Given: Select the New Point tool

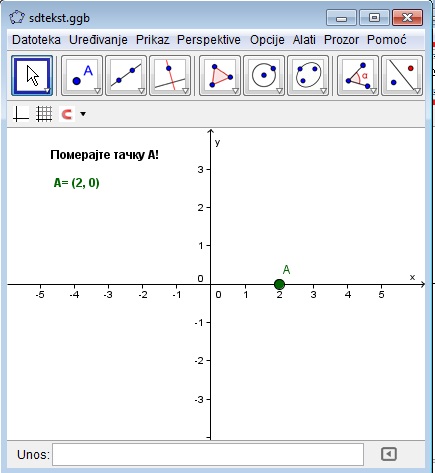Looking at the screenshot, I should [82, 76].
